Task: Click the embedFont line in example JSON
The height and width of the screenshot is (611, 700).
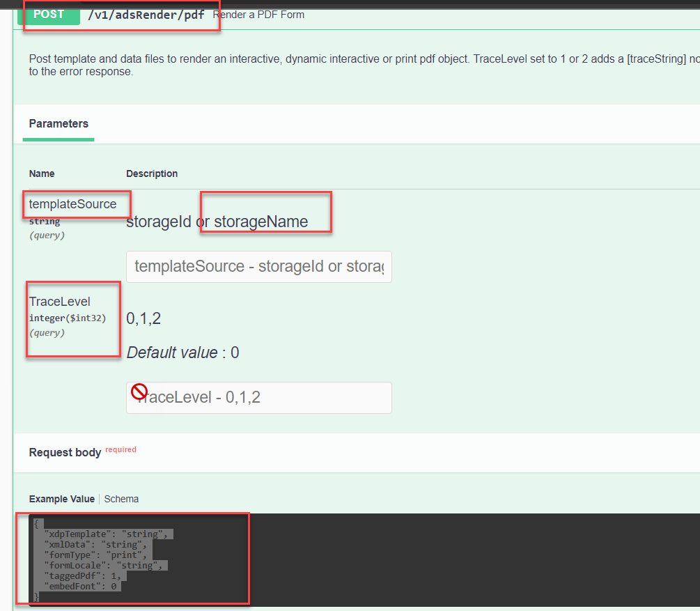Action: click(x=80, y=586)
